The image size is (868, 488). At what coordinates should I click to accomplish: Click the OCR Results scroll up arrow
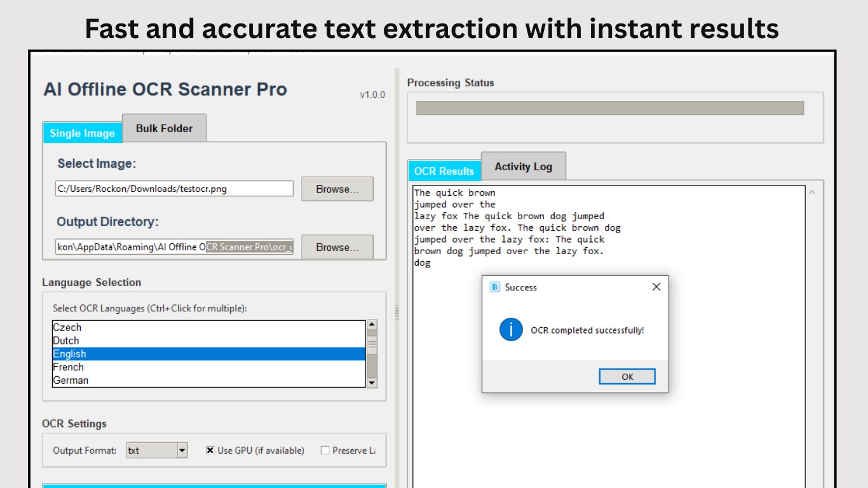[813, 193]
